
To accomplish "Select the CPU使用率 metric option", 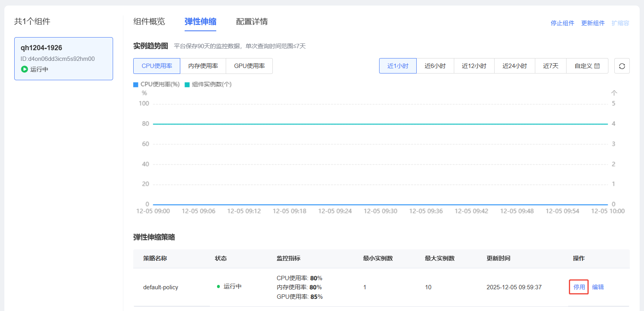I will pyautogui.click(x=157, y=66).
